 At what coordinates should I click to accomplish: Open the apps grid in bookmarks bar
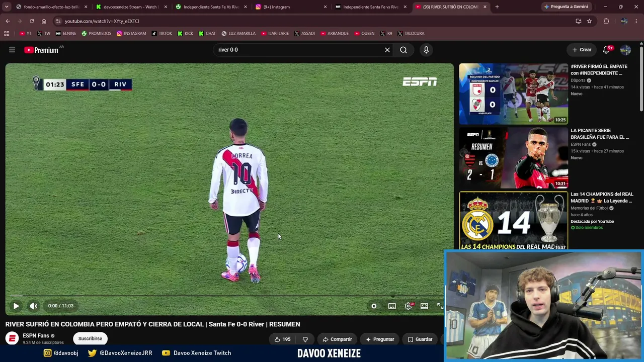pos(7,34)
